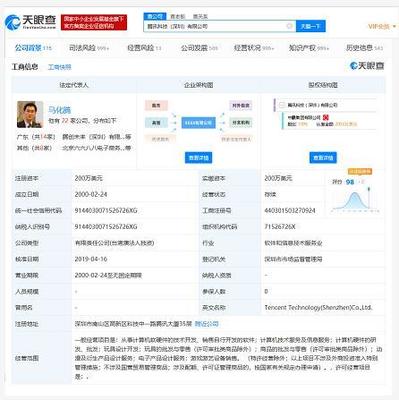Open the VIP会员 dropdown menu
This screenshot has width=399, height=400.
click(382, 26)
